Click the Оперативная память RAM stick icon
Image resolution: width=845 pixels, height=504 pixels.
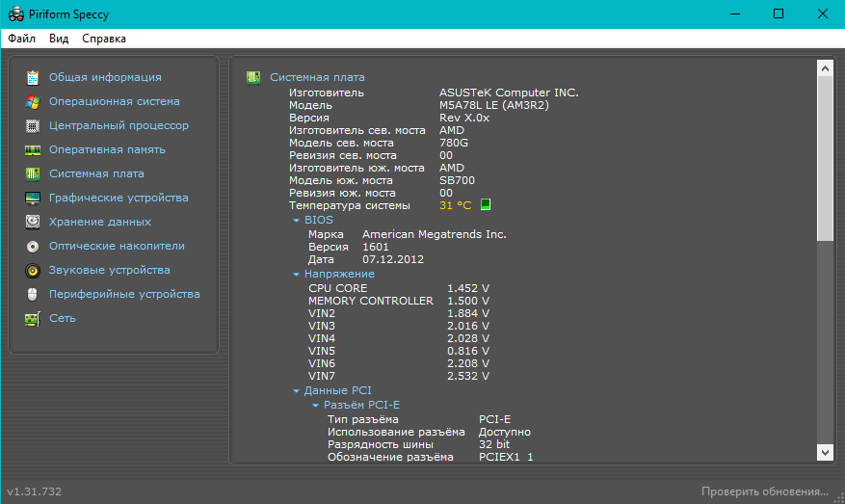coord(33,150)
